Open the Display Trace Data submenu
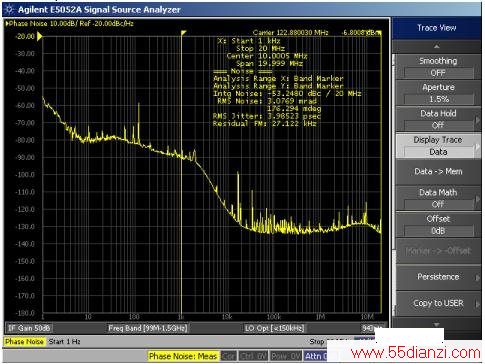The width and height of the screenshot is (485, 364). coord(438,146)
